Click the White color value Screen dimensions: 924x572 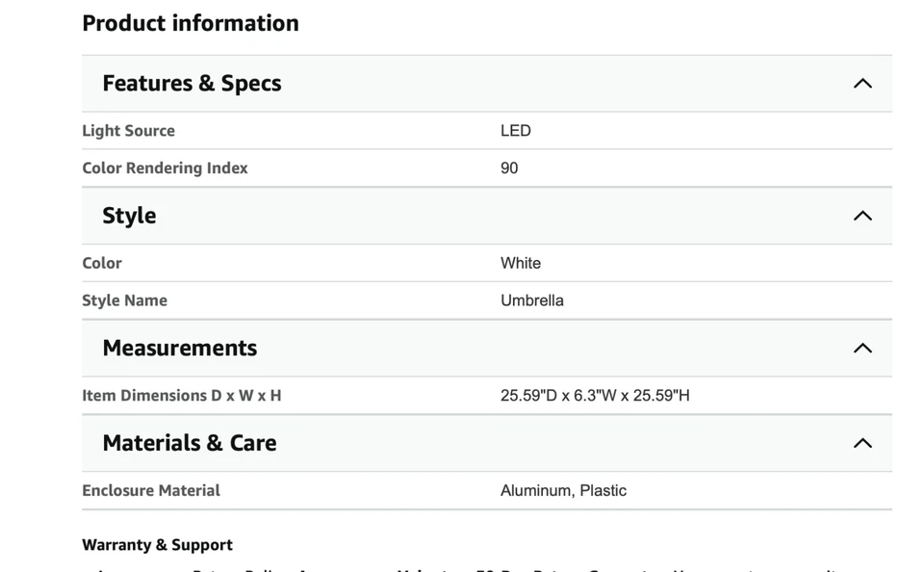tap(520, 263)
